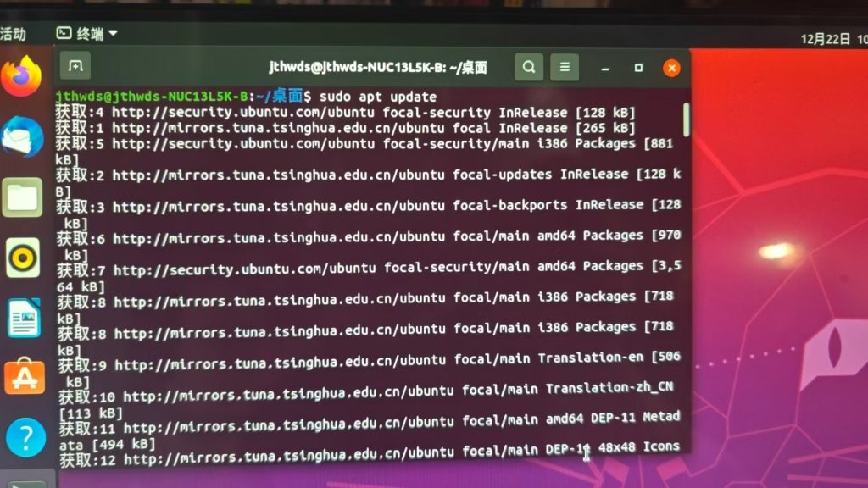This screenshot has height=488, width=868.
Task: Close the terminal with the orange X
Action: [x=671, y=68]
